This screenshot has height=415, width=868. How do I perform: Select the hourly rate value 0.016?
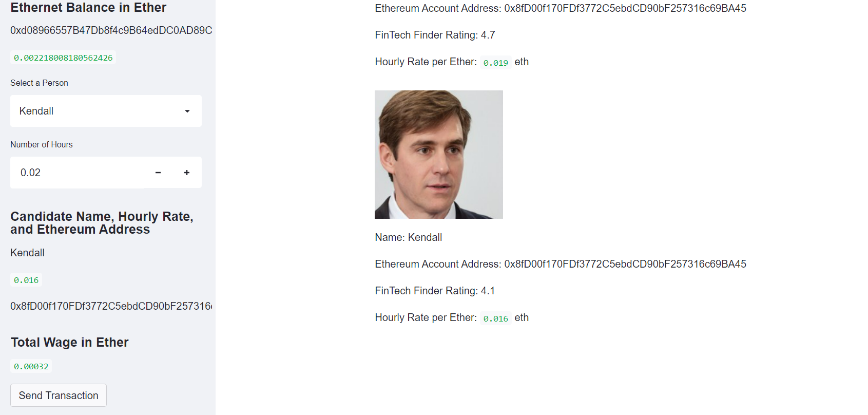[x=495, y=318]
